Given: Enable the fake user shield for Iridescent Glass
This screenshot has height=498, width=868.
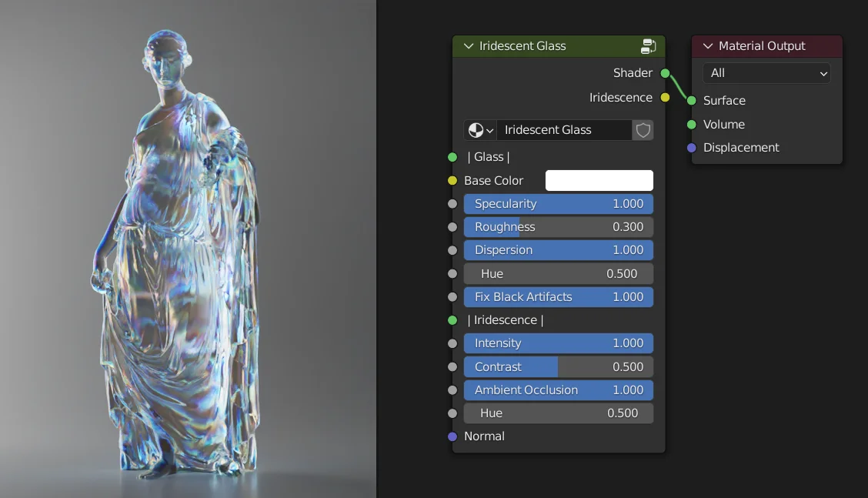Looking at the screenshot, I should click(x=643, y=130).
